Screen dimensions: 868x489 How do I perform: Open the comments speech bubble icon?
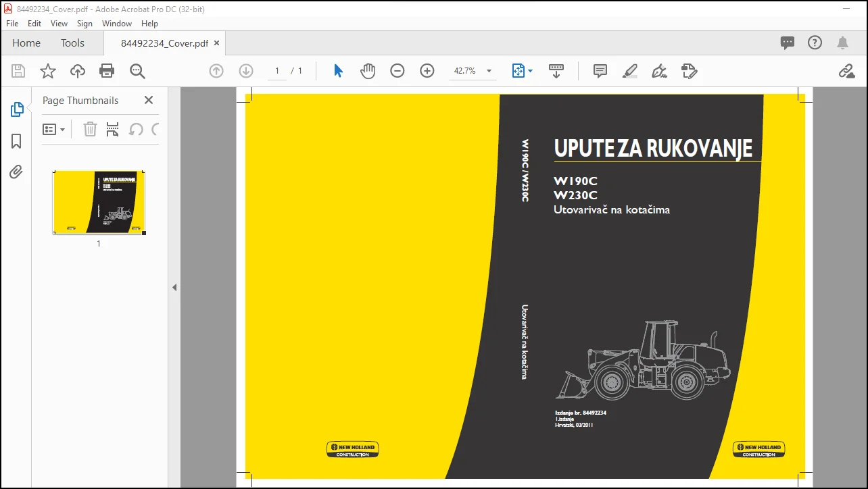point(788,43)
